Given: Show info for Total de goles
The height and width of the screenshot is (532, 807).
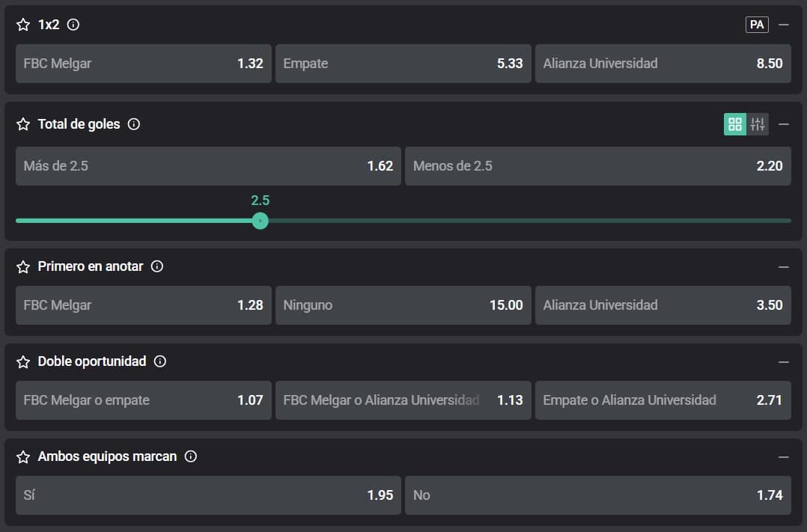Looking at the screenshot, I should (134, 124).
